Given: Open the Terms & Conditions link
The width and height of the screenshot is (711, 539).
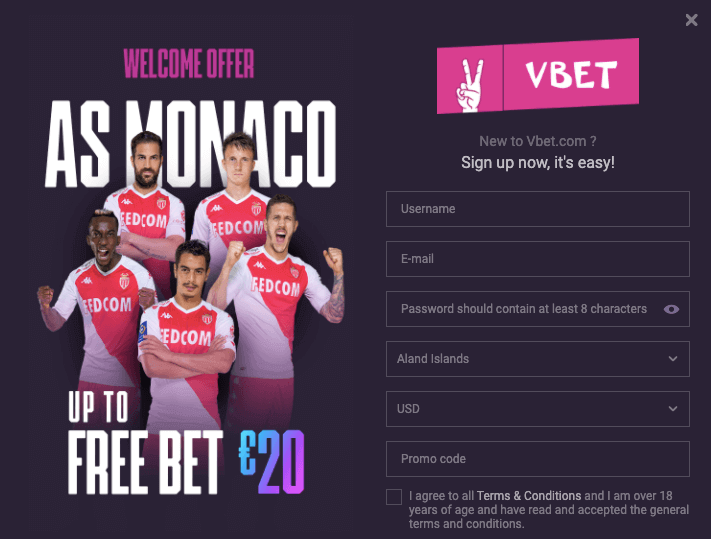Looking at the screenshot, I should (x=529, y=495).
